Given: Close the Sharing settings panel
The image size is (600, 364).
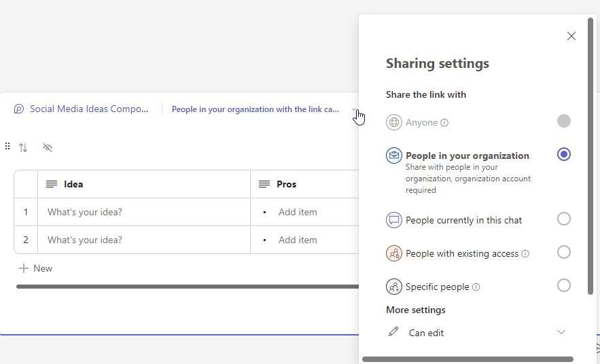Looking at the screenshot, I should tap(571, 36).
